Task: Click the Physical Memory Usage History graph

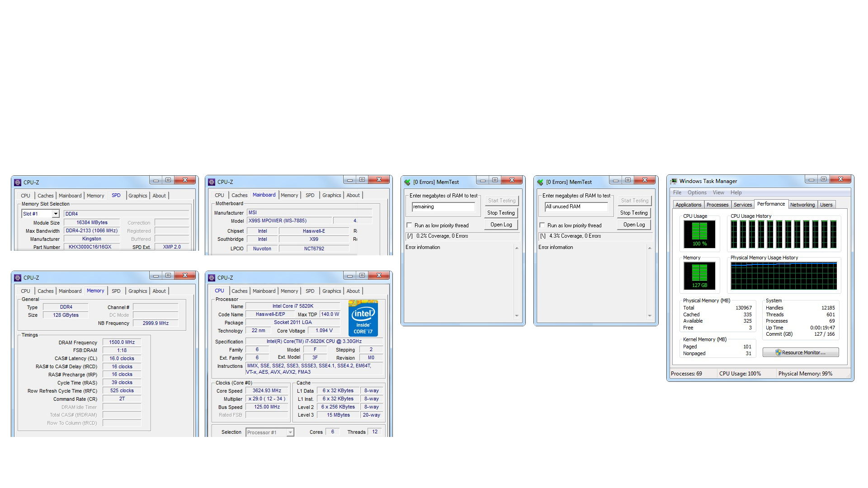Action: (783, 276)
